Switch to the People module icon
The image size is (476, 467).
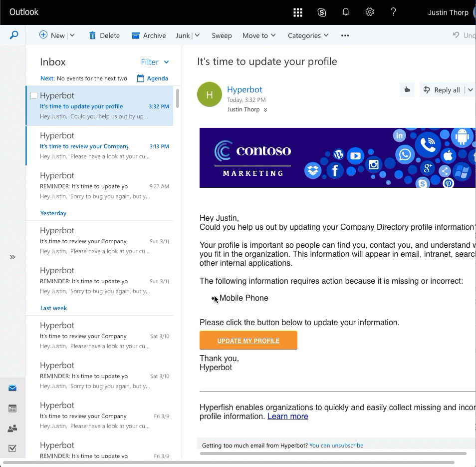pyautogui.click(x=12, y=429)
